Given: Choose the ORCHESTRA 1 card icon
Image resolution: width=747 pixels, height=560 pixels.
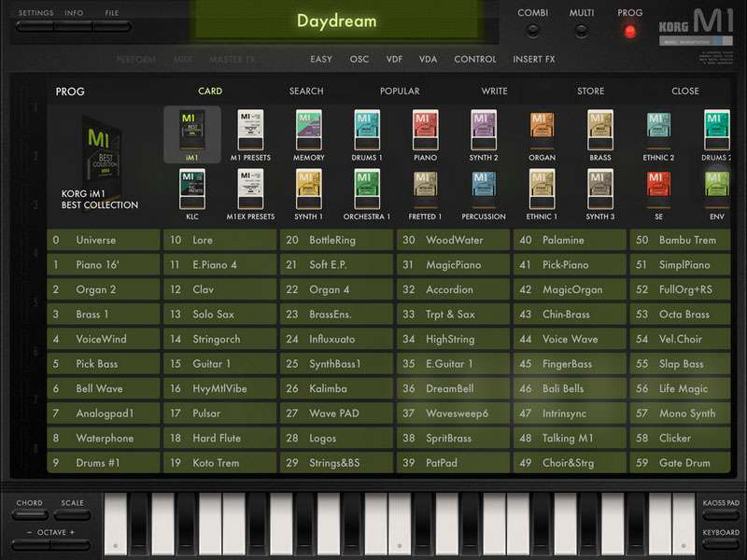Looking at the screenshot, I should click(x=367, y=189).
